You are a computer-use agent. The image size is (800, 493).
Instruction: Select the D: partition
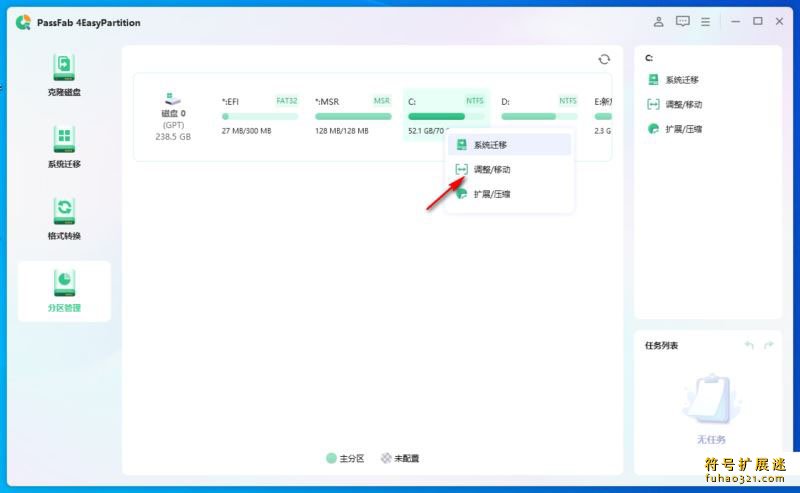pos(539,115)
